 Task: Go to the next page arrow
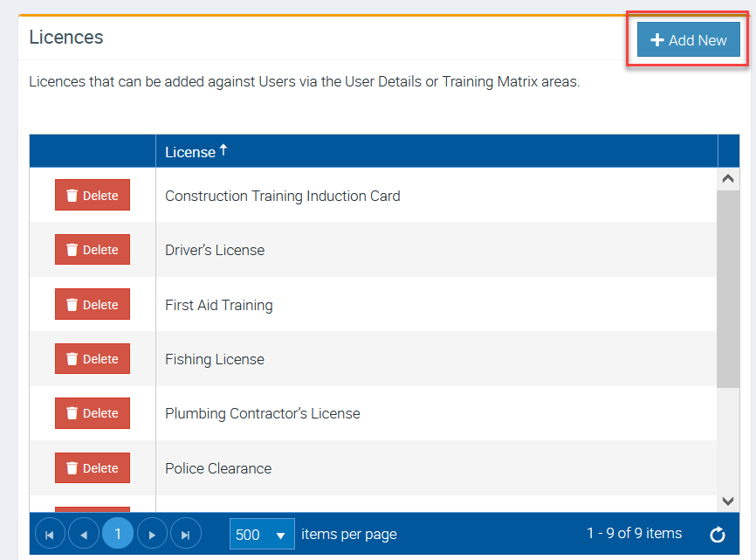[152, 534]
